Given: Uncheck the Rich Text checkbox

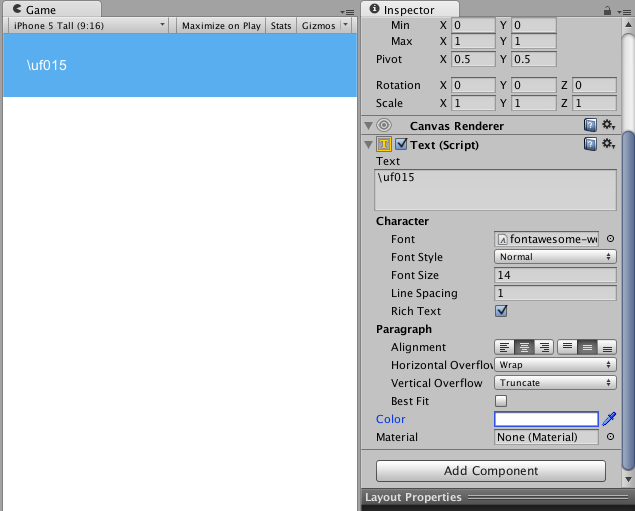Looking at the screenshot, I should pos(501,311).
